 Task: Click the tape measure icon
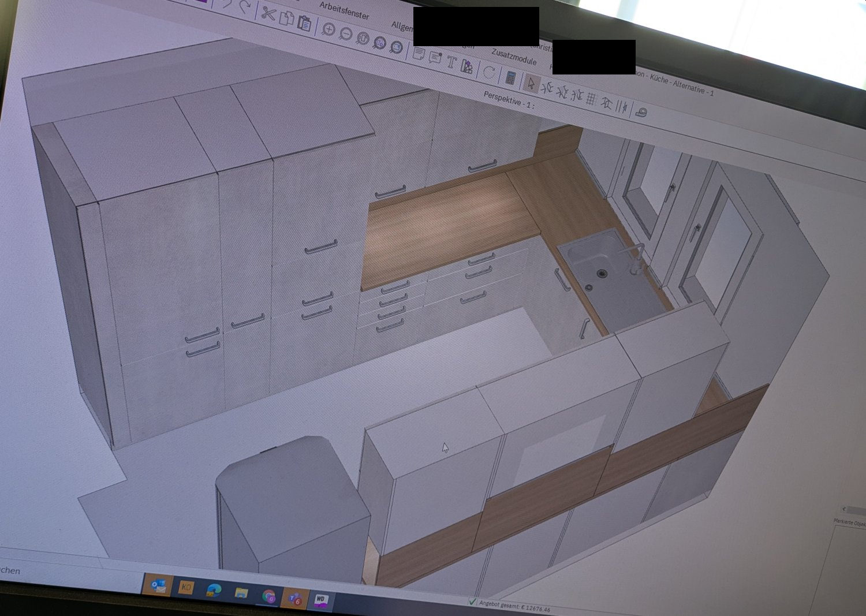[641, 111]
